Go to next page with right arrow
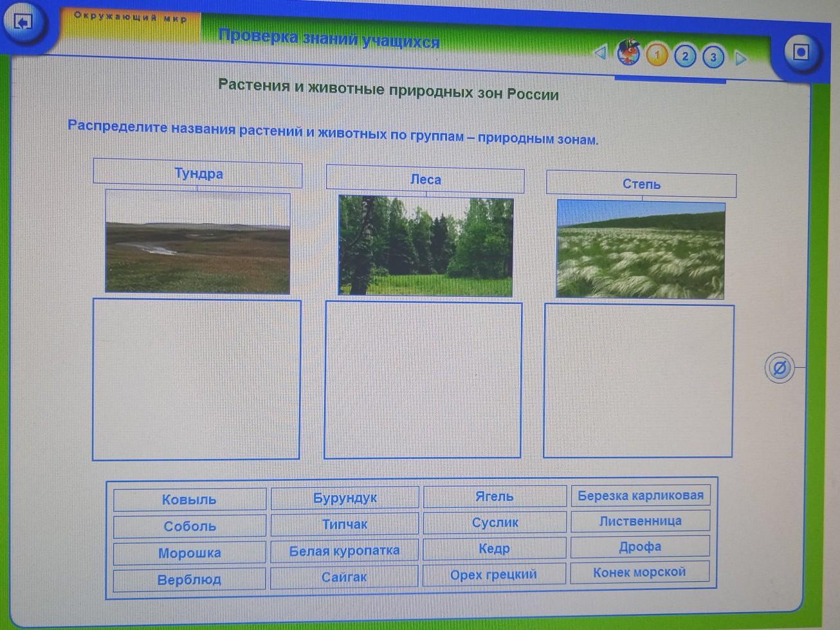Viewport: 840px width, 630px height. (x=741, y=59)
